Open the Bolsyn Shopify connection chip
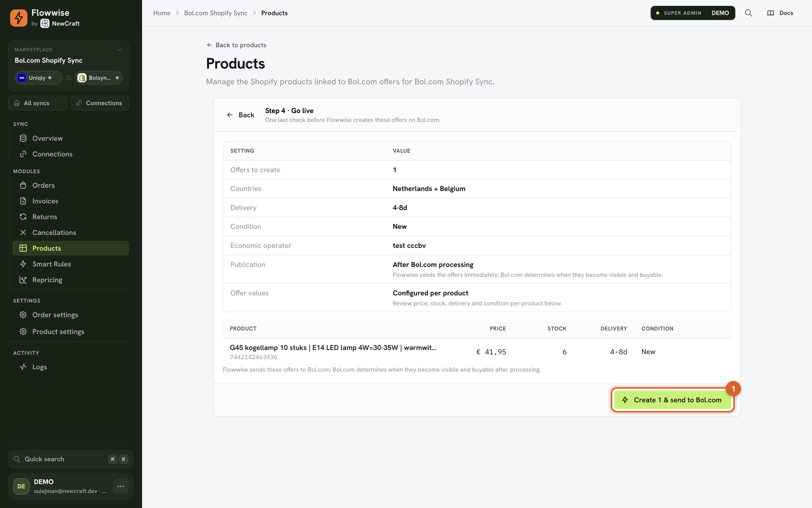This screenshot has height=508, width=812. point(99,78)
